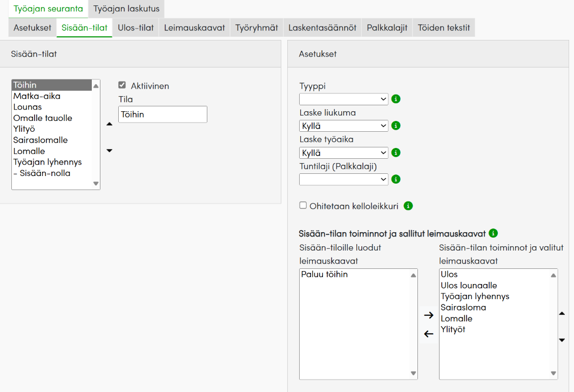This screenshot has height=392, width=574.
Task: Click info icon beside Ohitetaan kelloleikkuri
Action: pos(408,206)
